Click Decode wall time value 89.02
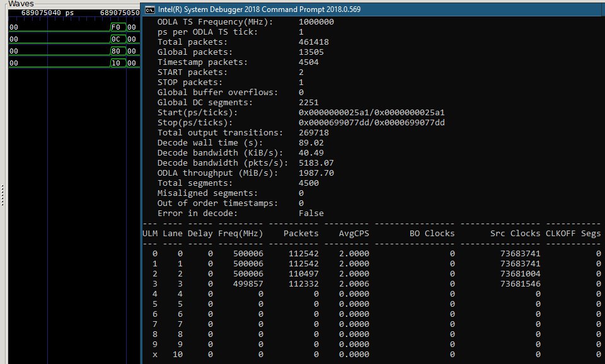 (311, 143)
